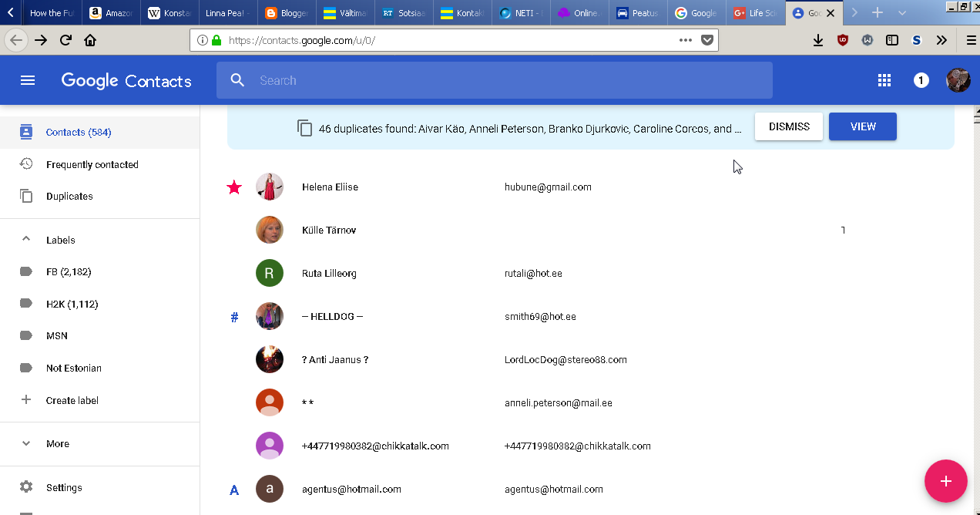Click the duplicates icon in the banner
This screenshot has width=980, height=515.
[305, 129]
